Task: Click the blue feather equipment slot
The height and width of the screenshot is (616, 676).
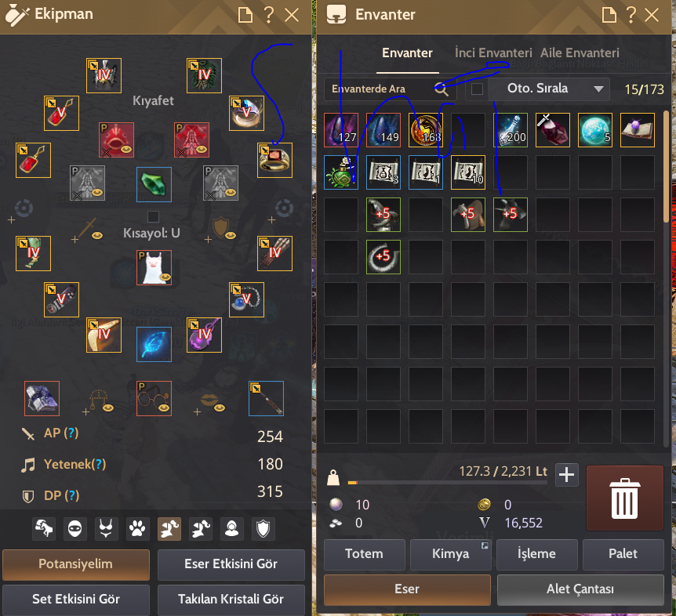Action: click(154, 345)
